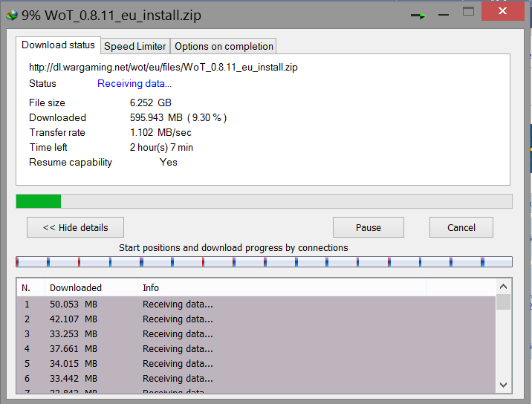Click the connections progress segments bar

coord(264,261)
